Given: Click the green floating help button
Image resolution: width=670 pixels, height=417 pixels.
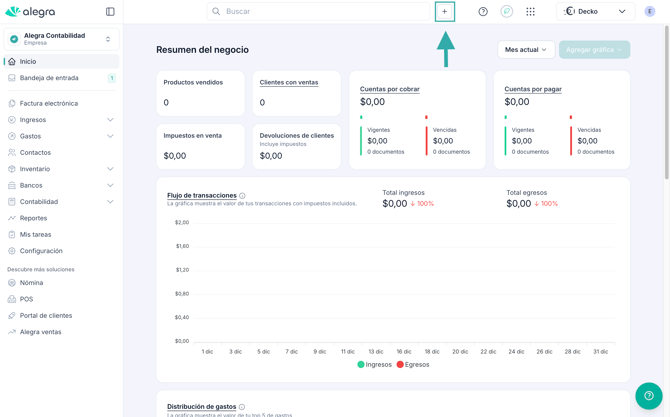Looking at the screenshot, I should point(648,396).
